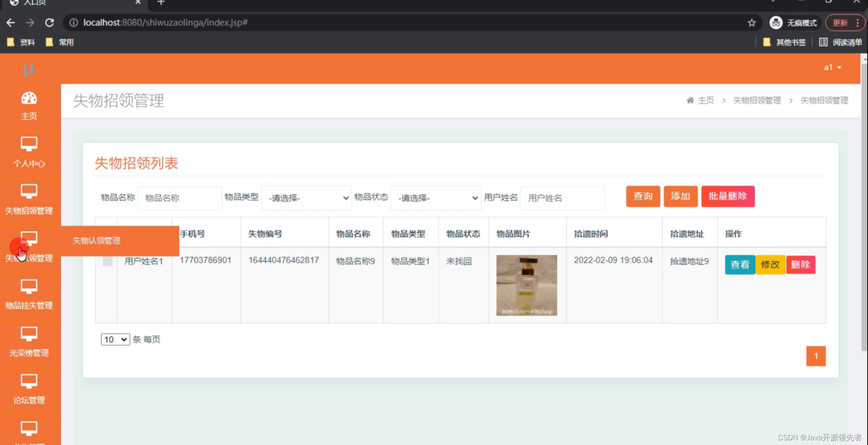Click the browser reload icon

coord(49,23)
